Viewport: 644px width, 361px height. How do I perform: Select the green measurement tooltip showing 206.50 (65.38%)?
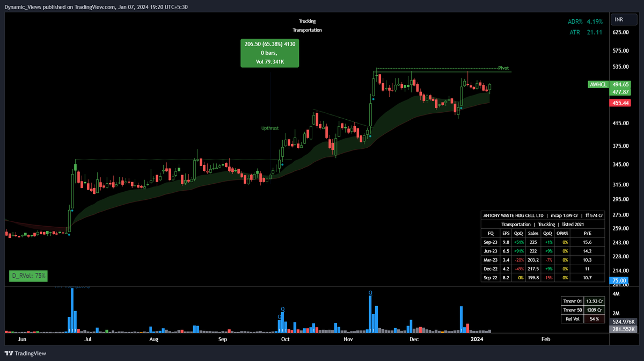269,53
